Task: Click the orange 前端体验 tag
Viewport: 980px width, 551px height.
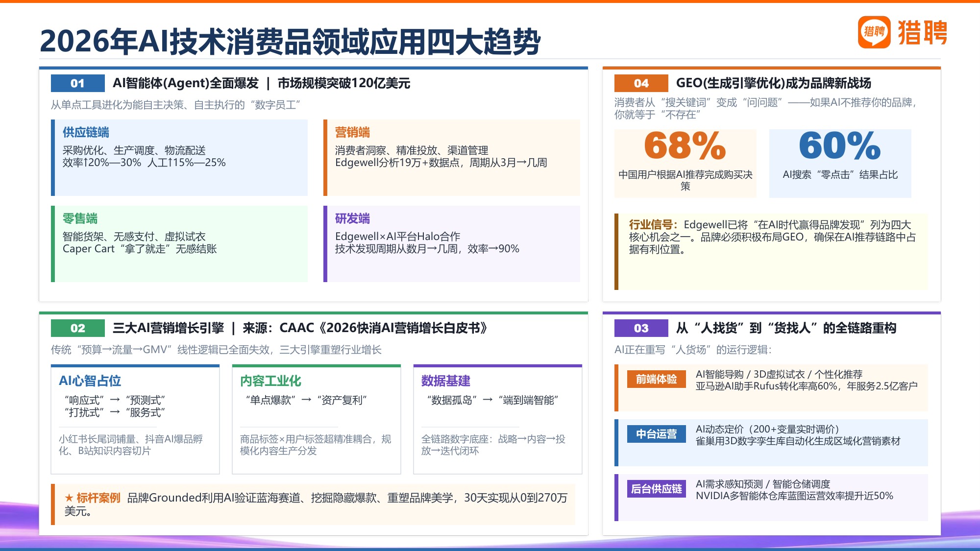Action: click(x=657, y=379)
